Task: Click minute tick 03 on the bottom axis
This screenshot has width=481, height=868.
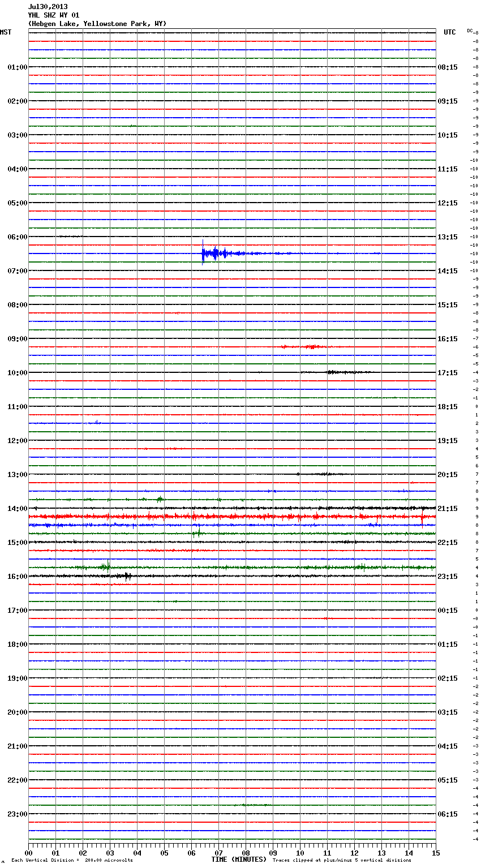Action: tap(110, 853)
